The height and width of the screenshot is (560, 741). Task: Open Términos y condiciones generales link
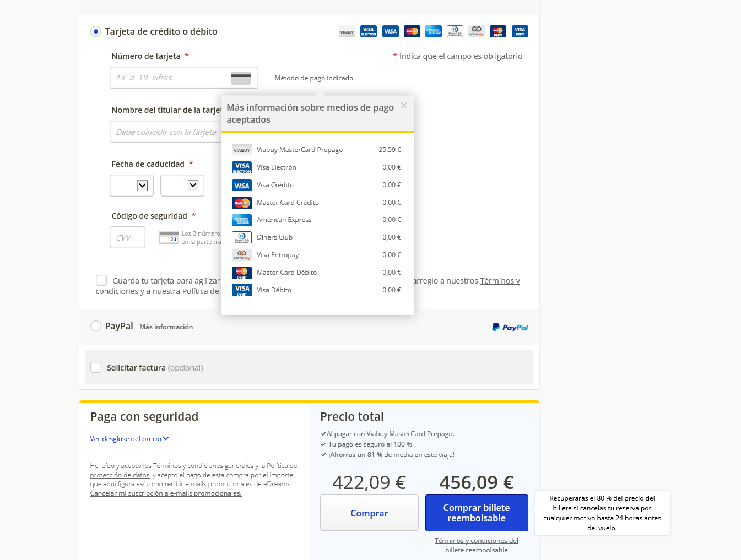click(x=203, y=466)
